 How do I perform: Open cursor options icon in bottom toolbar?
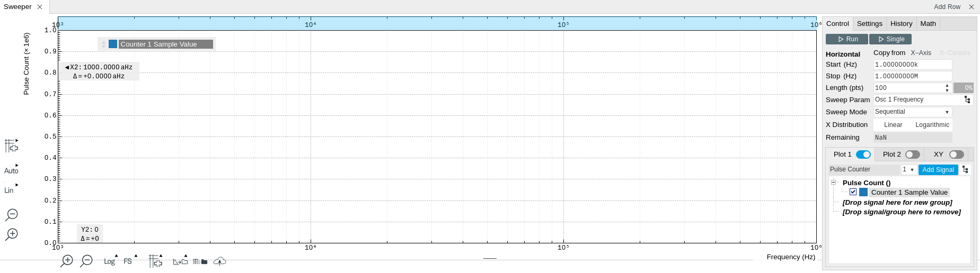(155, 261)
